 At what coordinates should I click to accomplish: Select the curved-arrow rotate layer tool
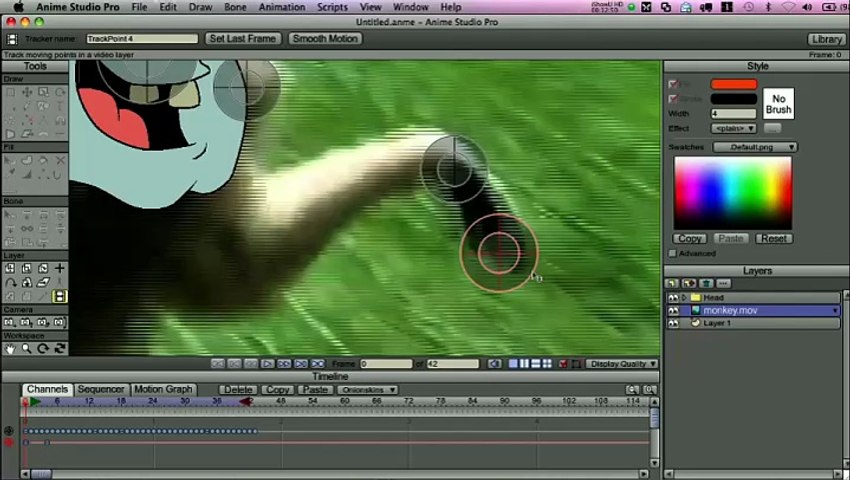point(10,282)
